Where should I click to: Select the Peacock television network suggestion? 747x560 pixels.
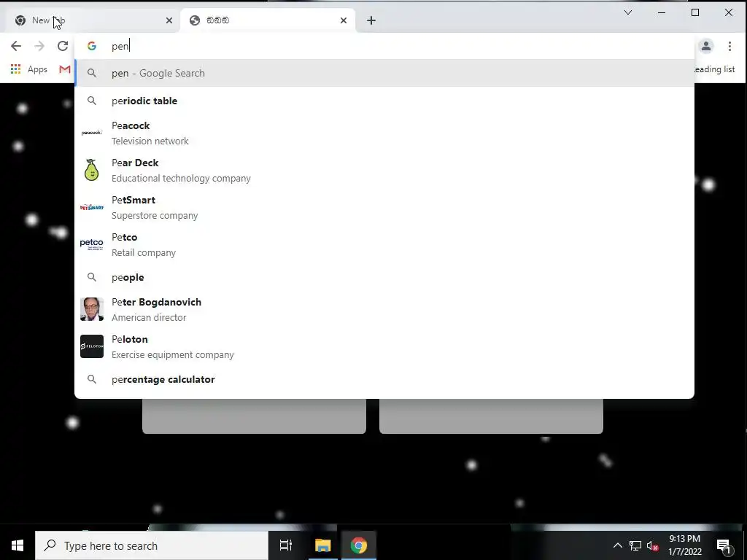click(384, 133)
